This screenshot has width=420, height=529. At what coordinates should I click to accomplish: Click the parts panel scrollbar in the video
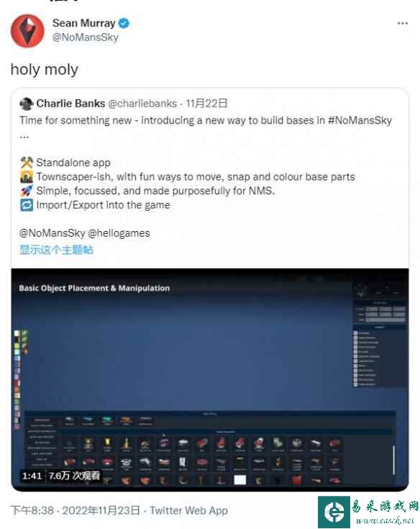click(x=393, y=461)
